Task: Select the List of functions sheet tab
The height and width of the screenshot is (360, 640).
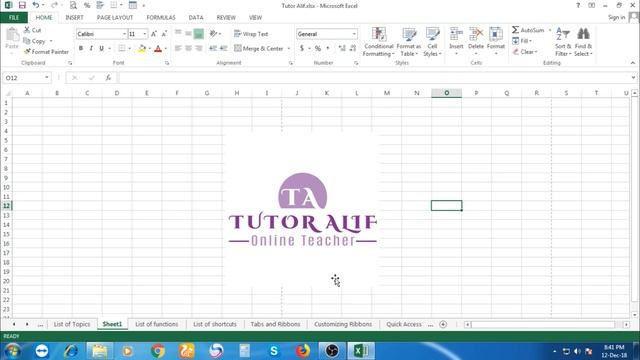Action: click(156, 324)
